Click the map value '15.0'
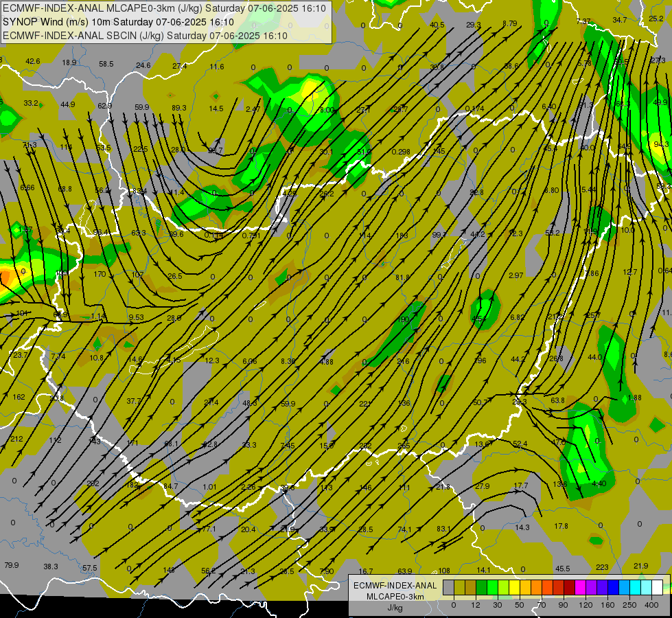Image resolution: width=672 pixels, height=618 pixels. tap(327, 446)
